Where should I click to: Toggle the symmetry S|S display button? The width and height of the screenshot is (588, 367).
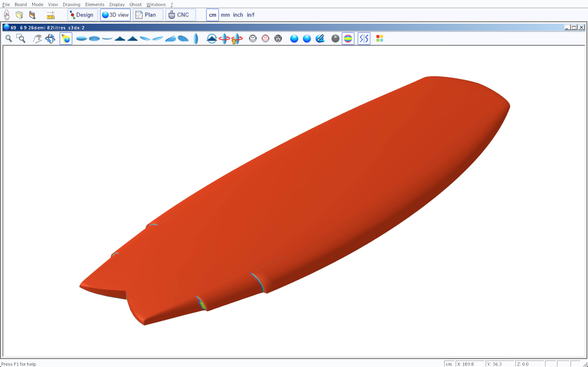pos(364,39)
